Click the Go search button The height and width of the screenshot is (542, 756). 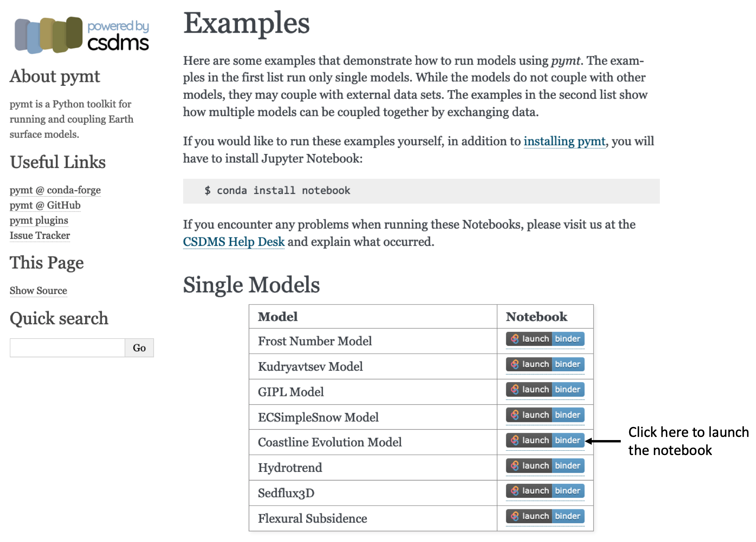[139, 348]
